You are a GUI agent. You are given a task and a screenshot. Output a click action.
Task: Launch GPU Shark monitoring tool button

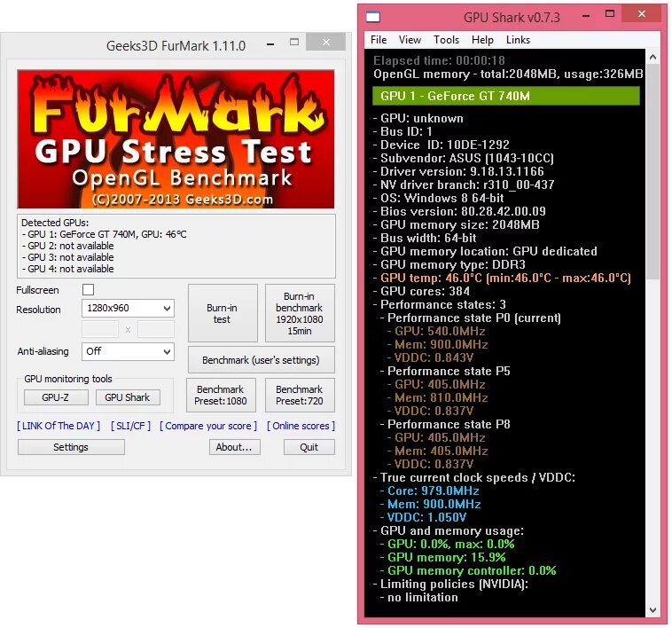pos(128,397)
